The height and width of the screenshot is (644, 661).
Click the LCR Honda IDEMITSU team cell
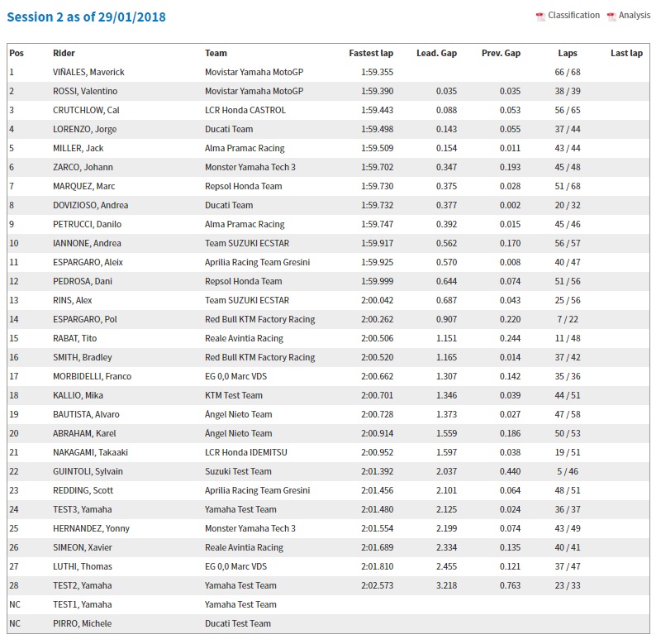pyautogui.click(x=246, y=452)
